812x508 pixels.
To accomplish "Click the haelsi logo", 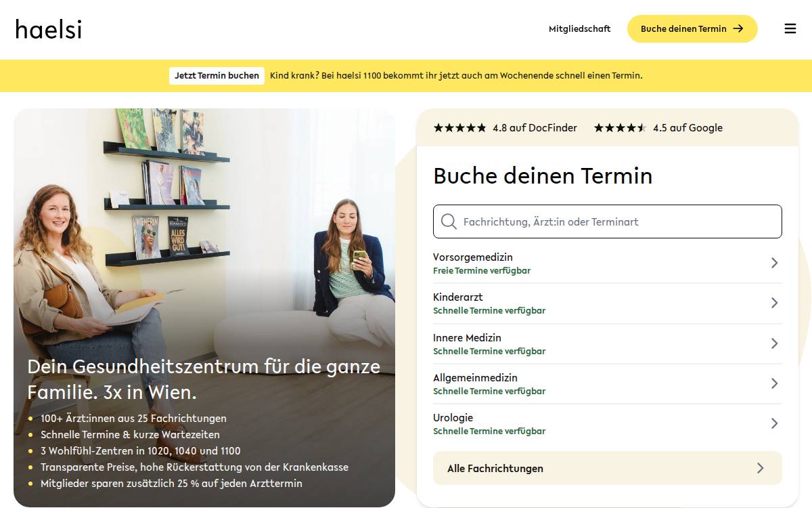I will tap(49, 28).
